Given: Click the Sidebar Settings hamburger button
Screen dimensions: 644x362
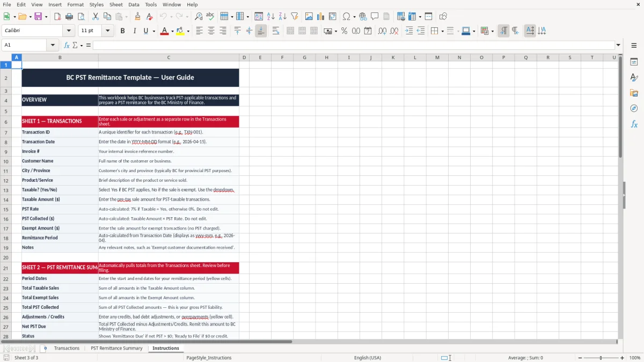Looking at the screenshot, I should click(x=634, y=47).
